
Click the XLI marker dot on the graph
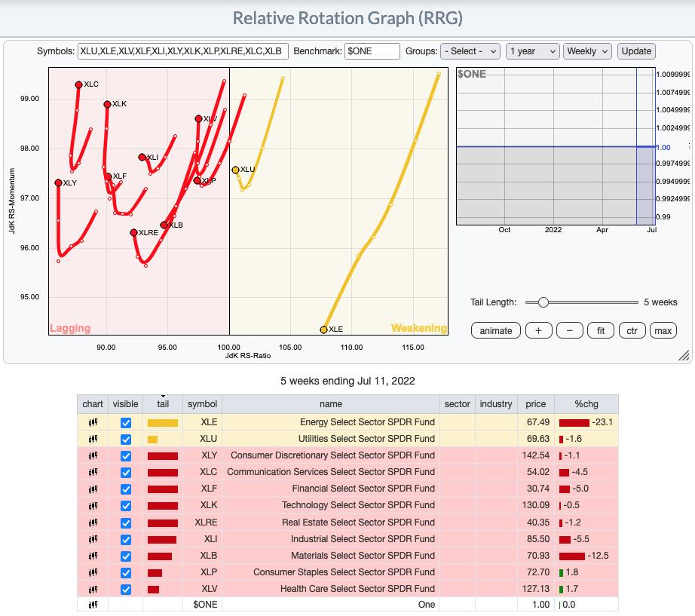[142, 157]
